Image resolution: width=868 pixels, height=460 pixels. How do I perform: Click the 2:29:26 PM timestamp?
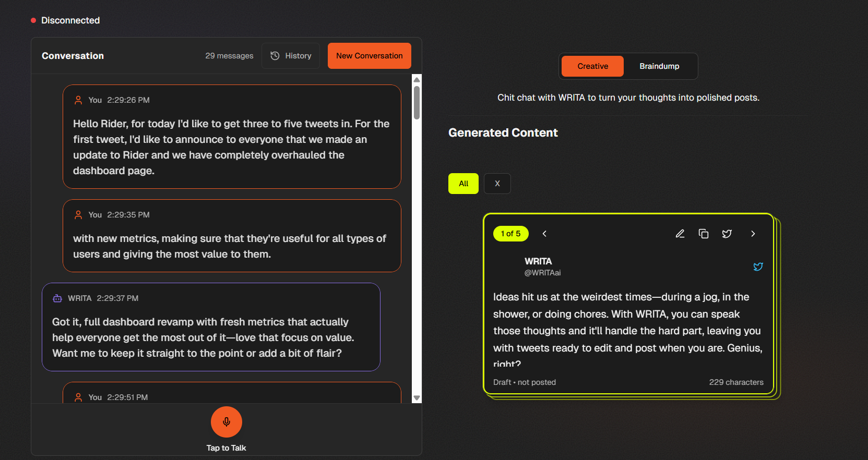(x=128, y=100)
